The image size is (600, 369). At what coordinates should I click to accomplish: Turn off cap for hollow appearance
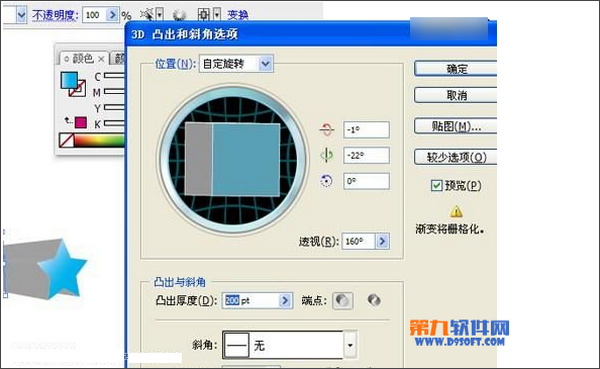[374, 300]
